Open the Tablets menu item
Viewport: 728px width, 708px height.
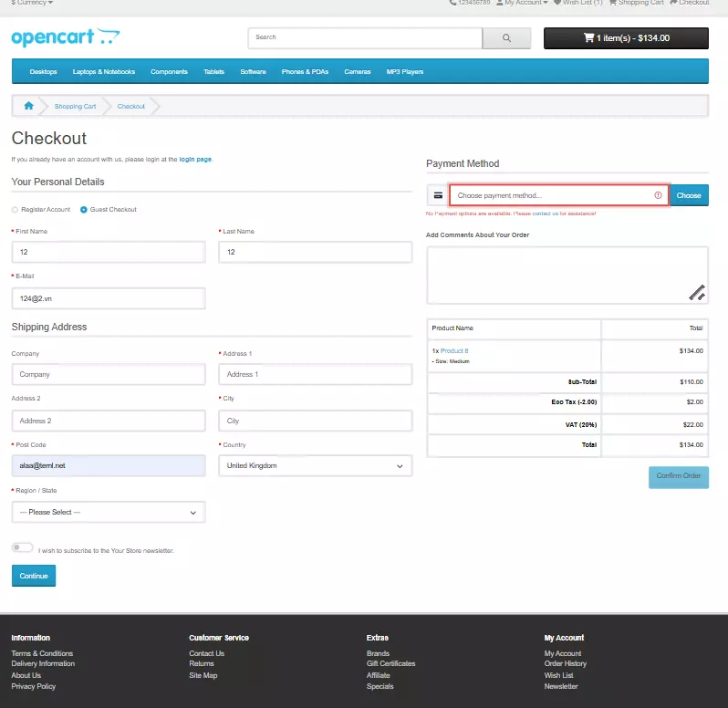213,71
